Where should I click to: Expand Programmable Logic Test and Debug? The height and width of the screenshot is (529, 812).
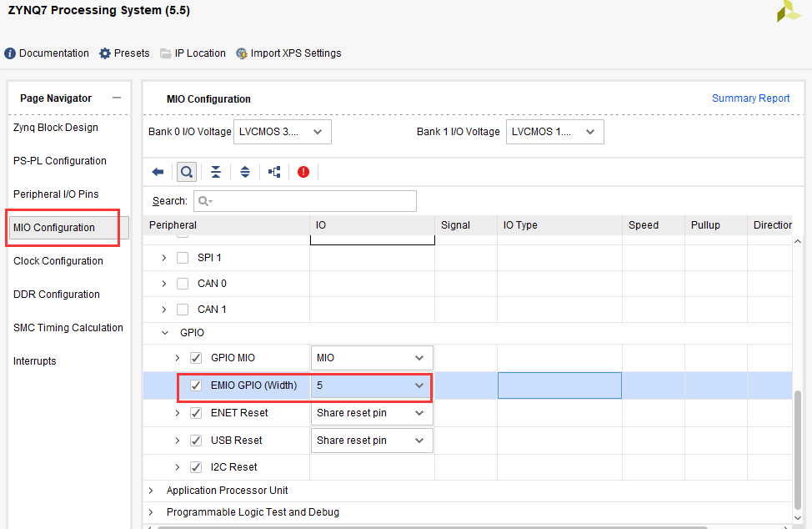pos(151,512)
